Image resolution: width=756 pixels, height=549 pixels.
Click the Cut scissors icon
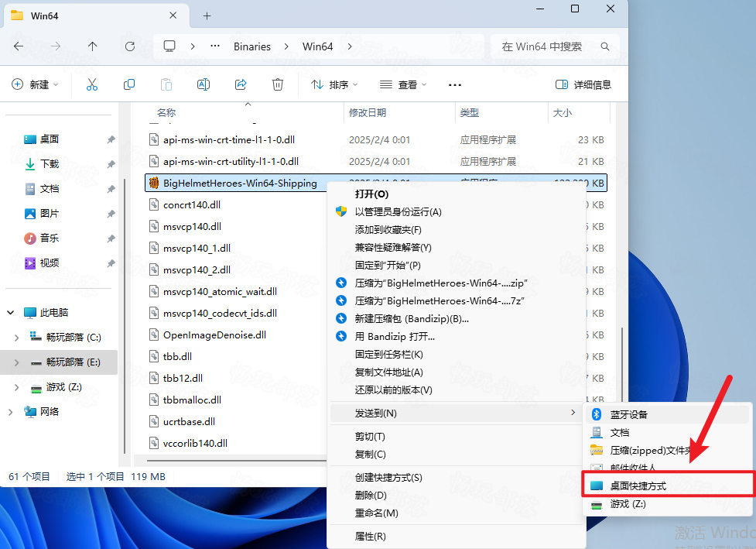91,85
